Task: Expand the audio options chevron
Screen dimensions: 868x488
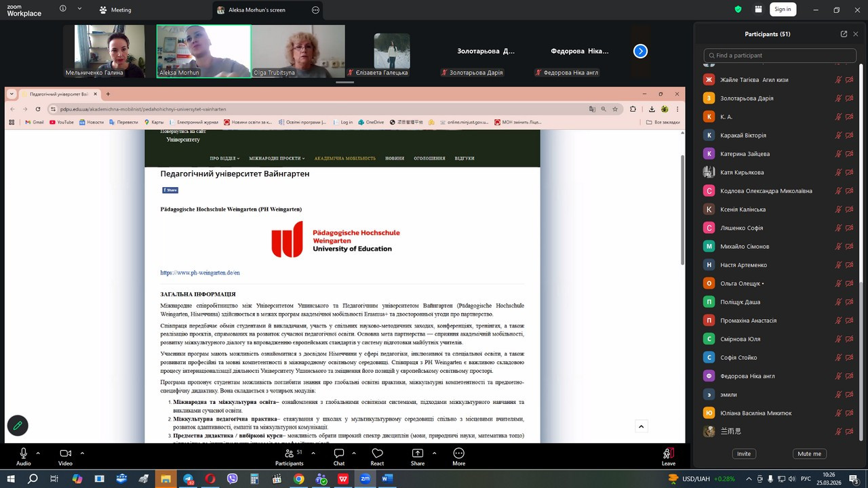Action: [x=38, y=453]
